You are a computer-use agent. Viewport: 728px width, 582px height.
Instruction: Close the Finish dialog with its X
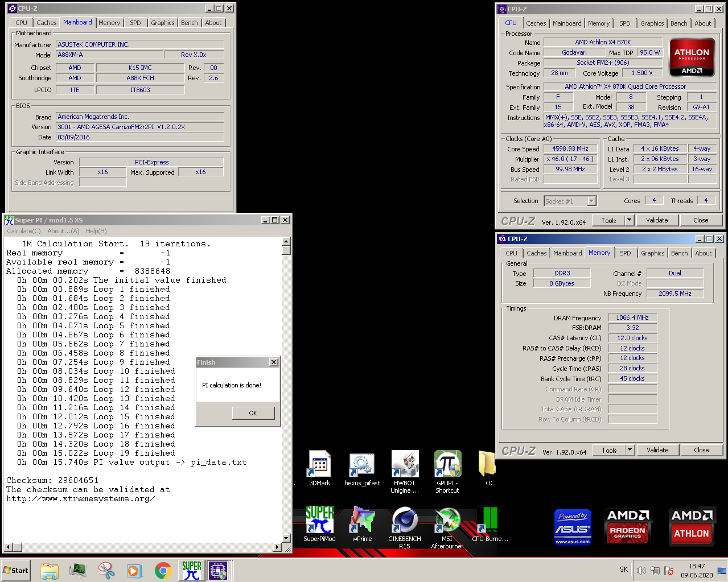tap(274, 362)
